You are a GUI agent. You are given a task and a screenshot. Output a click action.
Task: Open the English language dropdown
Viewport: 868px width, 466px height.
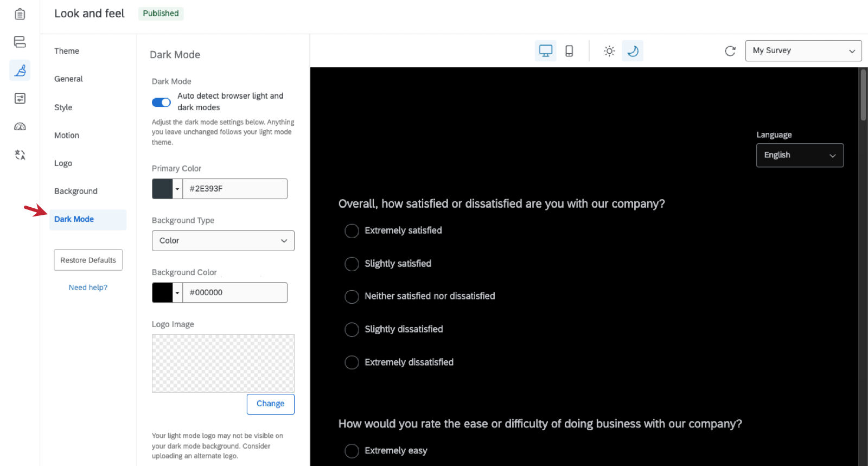[800, 155]
